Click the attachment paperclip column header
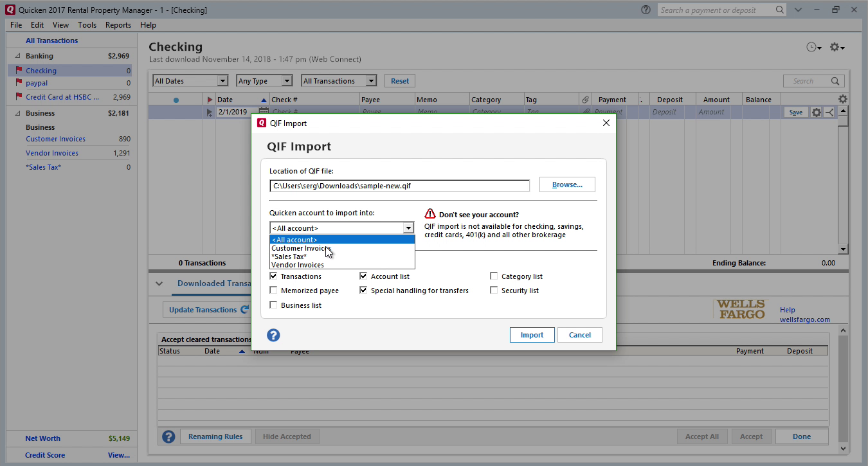Viewport: 868px width, 466px height. 585,100
